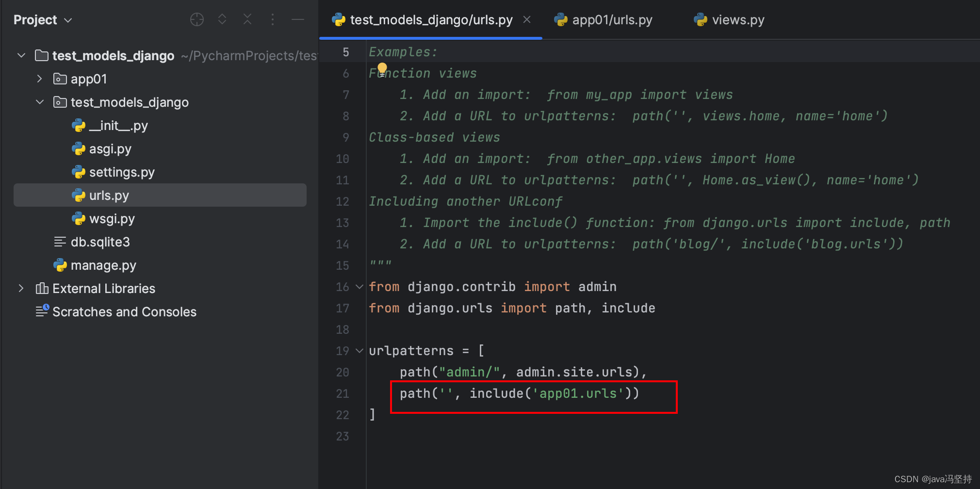Click the Select Opened File crosshair icon
Screen dimensions: 980x489
[x=197, y=19]
